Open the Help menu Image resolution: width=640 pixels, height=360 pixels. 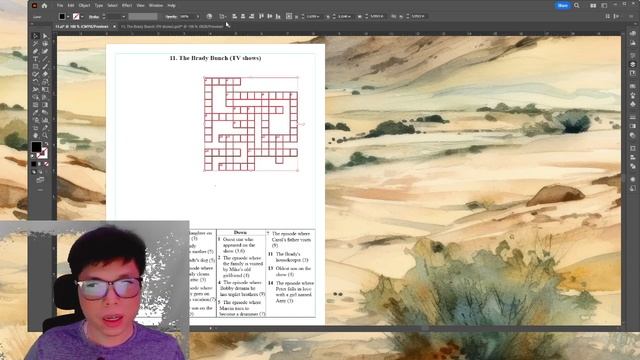click(172, 5)
